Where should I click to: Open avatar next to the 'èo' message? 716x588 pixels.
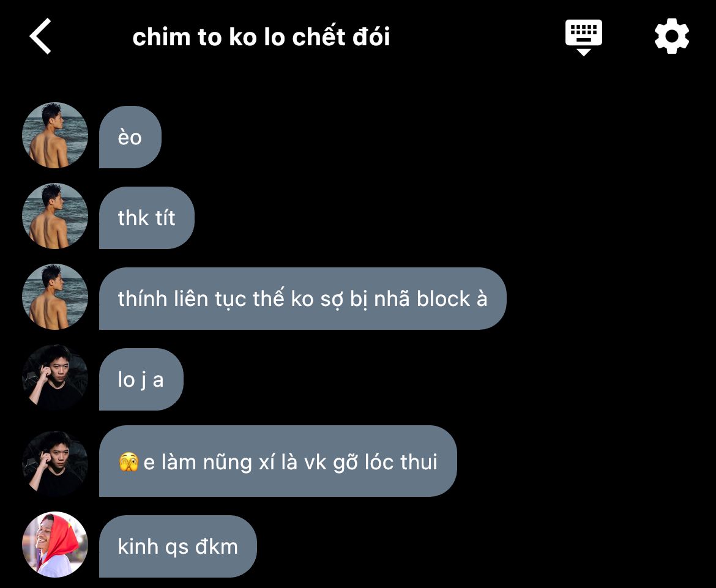[55, 135]
